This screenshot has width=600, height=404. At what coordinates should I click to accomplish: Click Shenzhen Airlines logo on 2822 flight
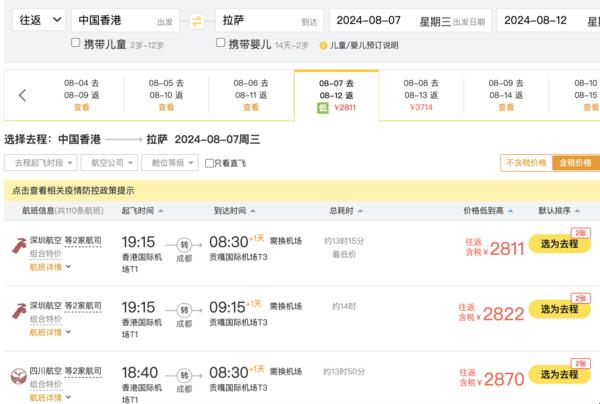click(x=19, y=311)
